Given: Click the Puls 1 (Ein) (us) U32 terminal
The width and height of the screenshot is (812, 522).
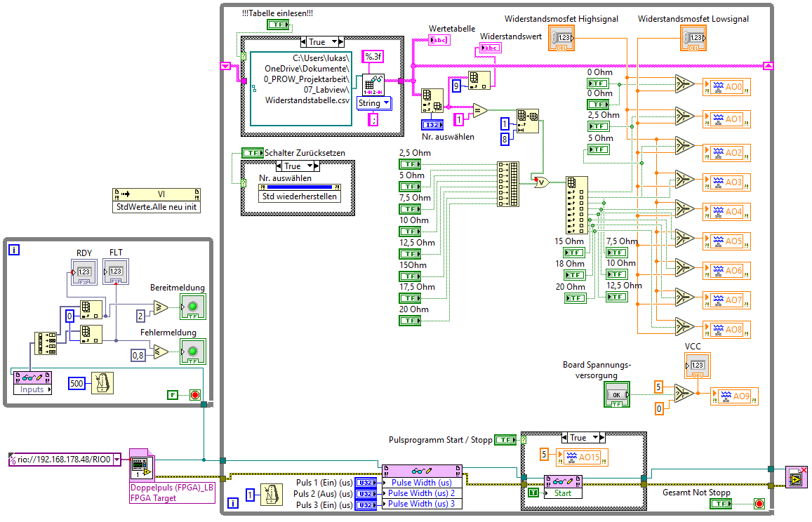Looking at the screenshot, I should click(366, 483).
